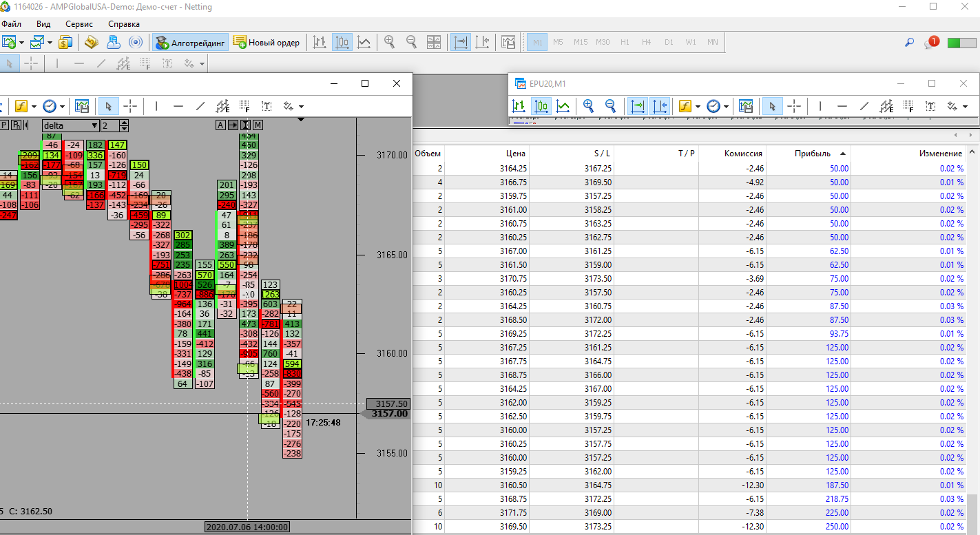Expand indicators dropdown arrow in delta chart window

tap(33, 107)
